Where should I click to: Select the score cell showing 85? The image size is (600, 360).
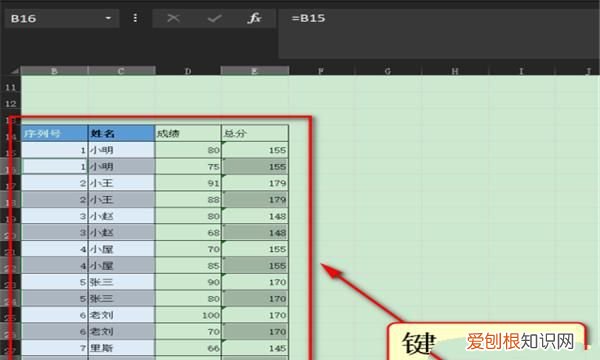click(188, 265)
